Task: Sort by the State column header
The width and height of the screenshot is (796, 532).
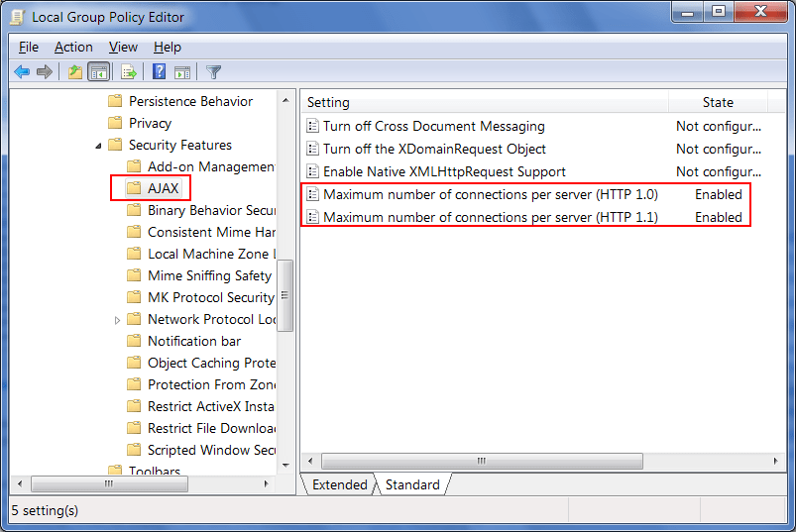Action: [718, 102]
